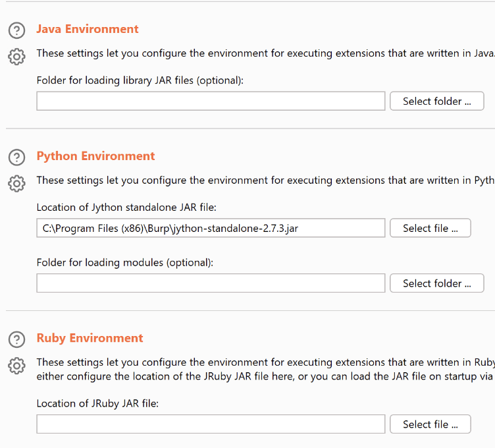The height and width of the screenshot is (448, 495).
Task: Click the Jython standalone JAR path field
Action: [211, 229]
